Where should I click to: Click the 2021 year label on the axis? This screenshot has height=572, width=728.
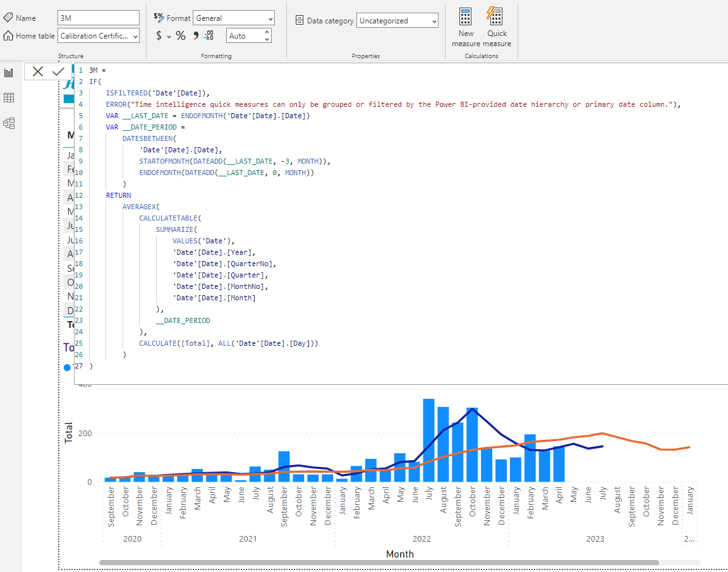tap(248, 539)
